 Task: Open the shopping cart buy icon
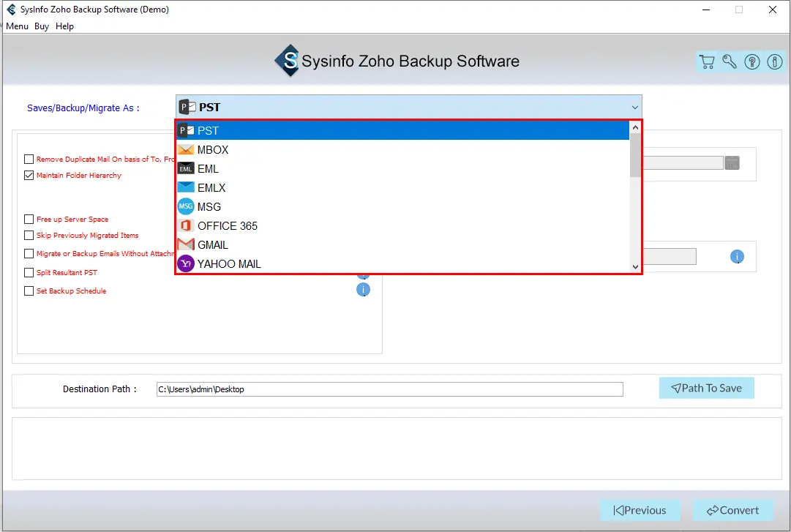708,61
